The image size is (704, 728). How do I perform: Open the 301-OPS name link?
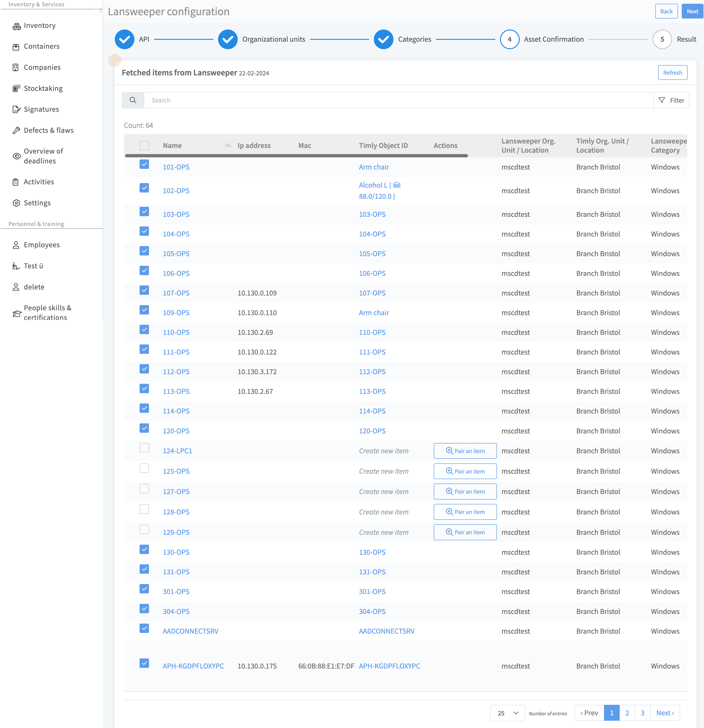tap(176, 592)
